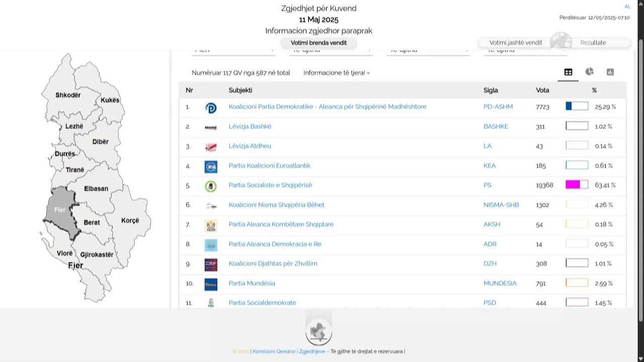Click the DZH sigla
This screenshot has width=644, height=362.
point(491,263)
